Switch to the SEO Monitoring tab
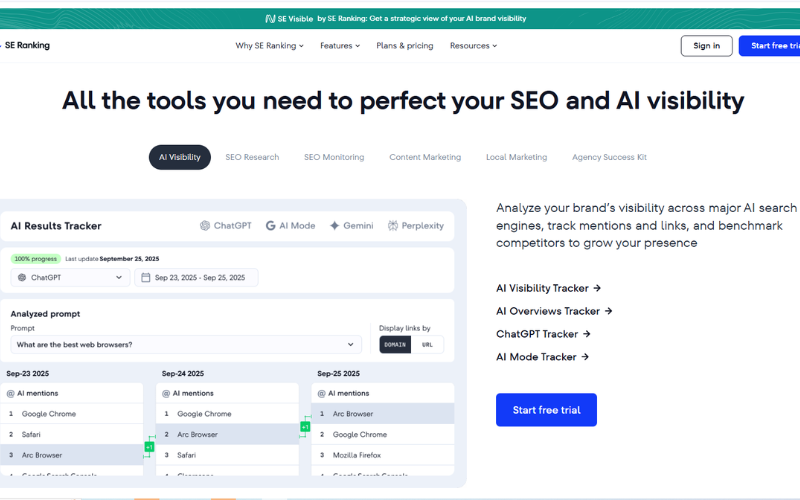 pos(334,157)
